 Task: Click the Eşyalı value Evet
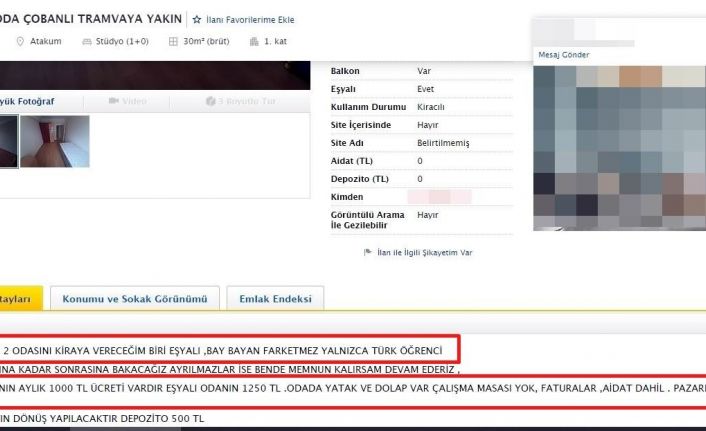[425, 89]
